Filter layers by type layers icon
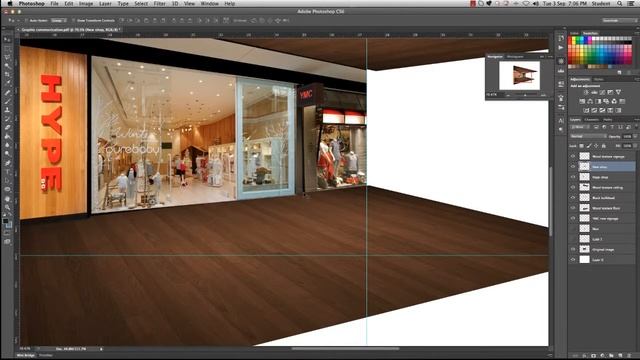640x360 pixels. 612,127
